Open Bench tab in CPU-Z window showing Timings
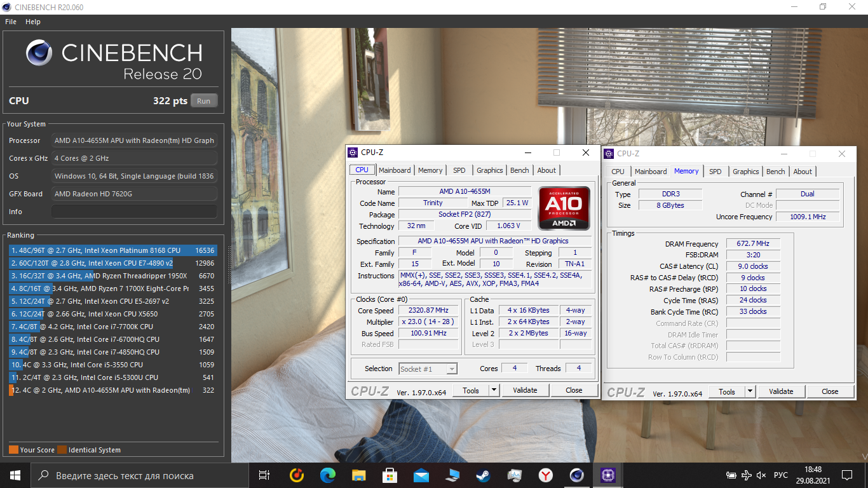 (x=775, y=172)
